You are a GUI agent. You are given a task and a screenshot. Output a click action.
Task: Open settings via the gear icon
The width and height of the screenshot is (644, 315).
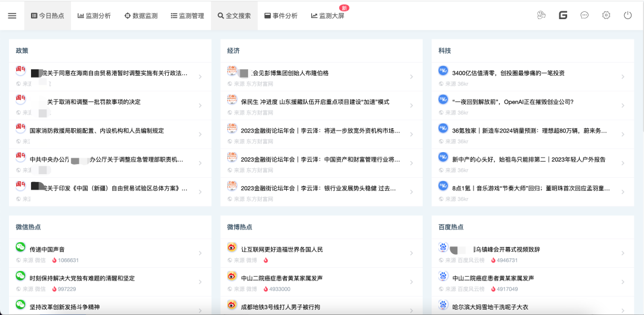[x=606, y=16]
